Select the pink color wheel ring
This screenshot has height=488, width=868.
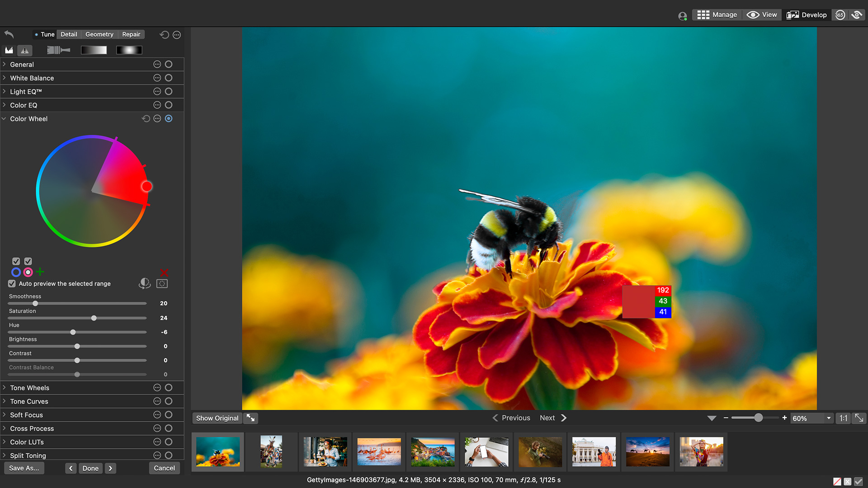click(28, 272)
